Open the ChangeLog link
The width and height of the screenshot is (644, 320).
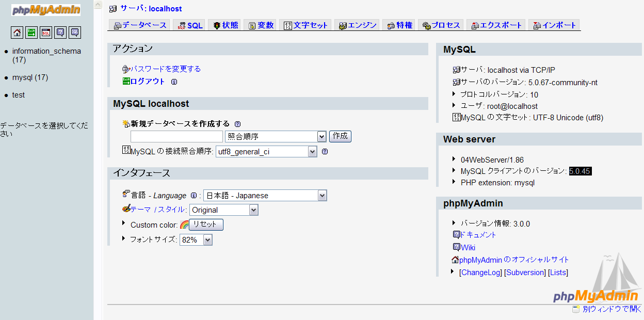click(x=480, y=273)
